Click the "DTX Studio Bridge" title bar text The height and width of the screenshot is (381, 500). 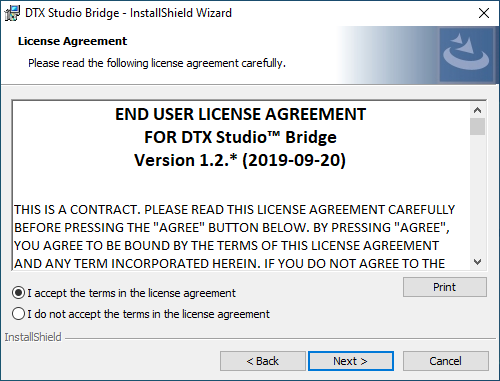pyautogui.click(x=72, y=13)
